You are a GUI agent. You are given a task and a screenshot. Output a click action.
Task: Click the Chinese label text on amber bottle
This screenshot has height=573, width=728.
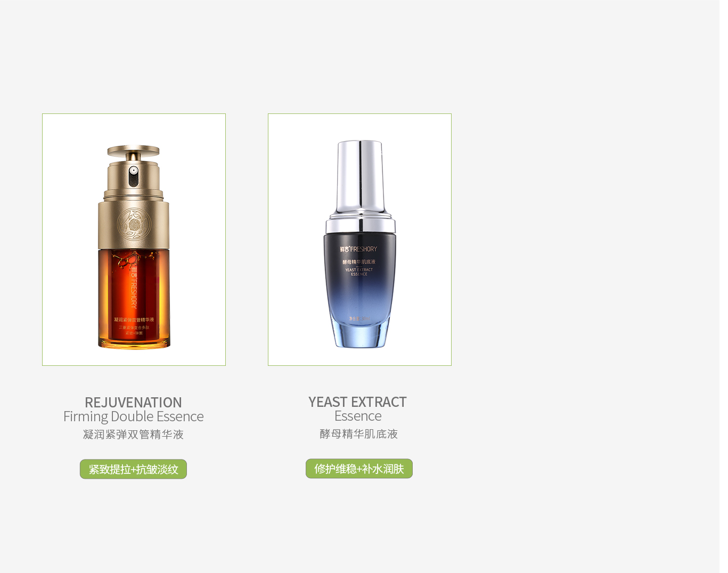134,326
